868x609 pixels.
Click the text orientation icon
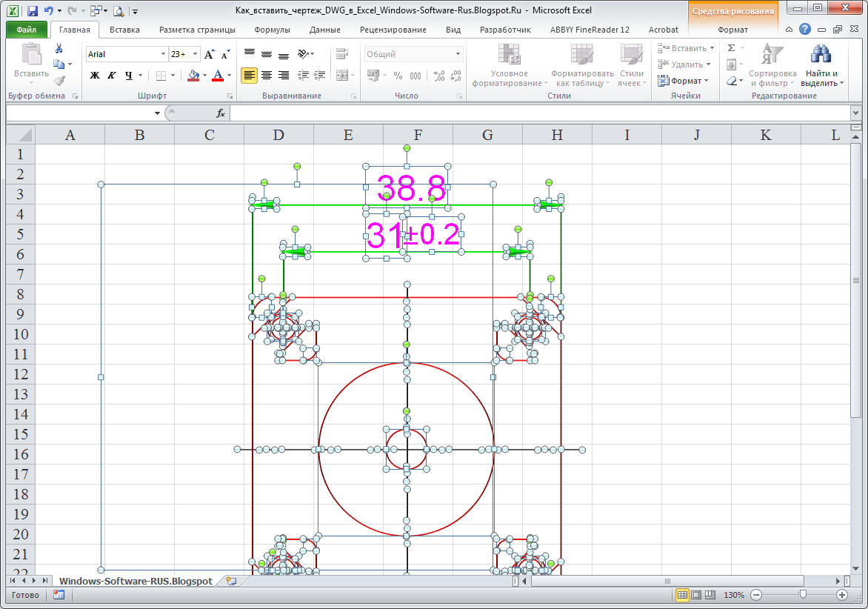(x=304, y=53)
